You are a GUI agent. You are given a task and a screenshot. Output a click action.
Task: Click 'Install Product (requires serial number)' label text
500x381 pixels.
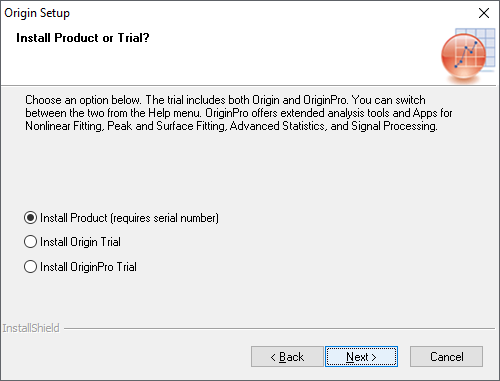pyautogui.click(x=129, y=218)
